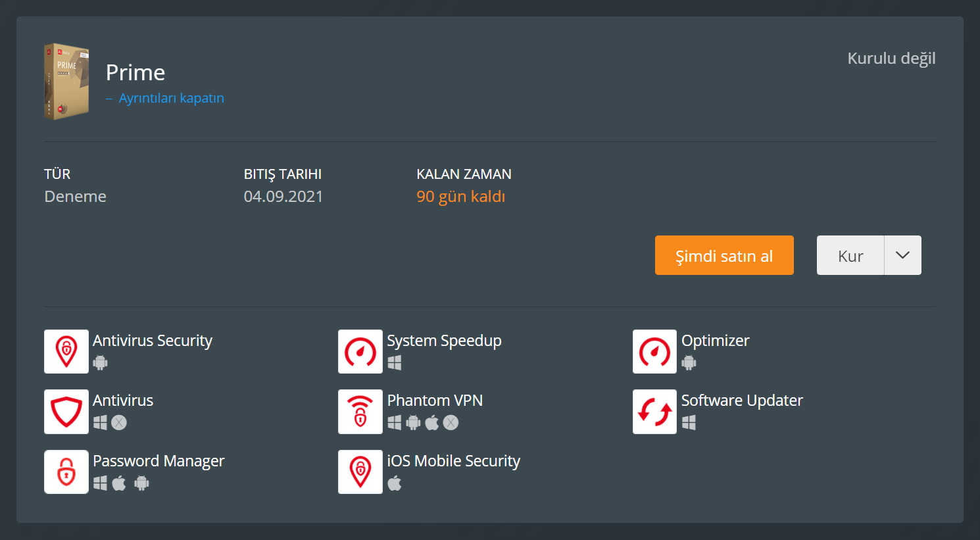Click Android icon under Phantom VPN
Viewport: 980px width, 540px height.
(x=413, y=422)
